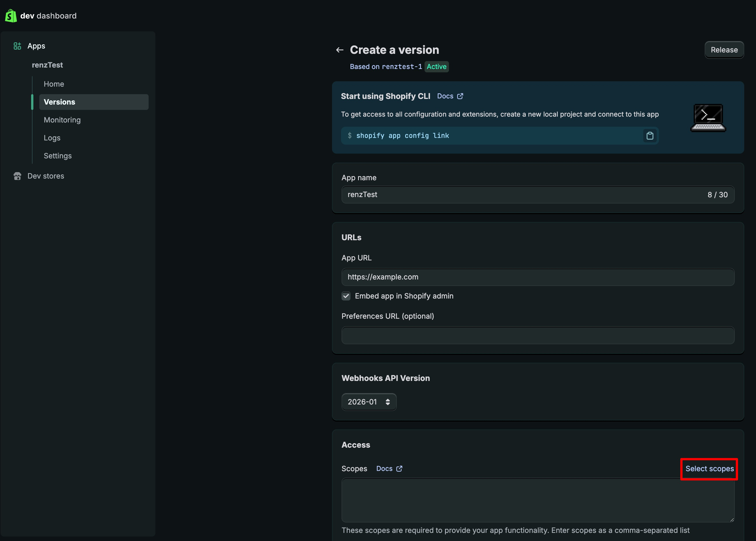Navigate to the Home sidebar item
This screenshot has height=541, width=756.
coord(54,84)
